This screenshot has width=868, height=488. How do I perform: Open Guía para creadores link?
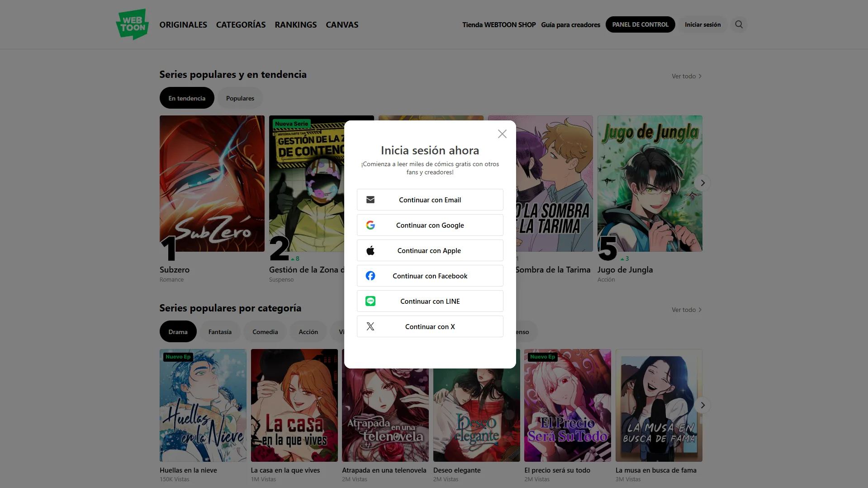(570, 25)
